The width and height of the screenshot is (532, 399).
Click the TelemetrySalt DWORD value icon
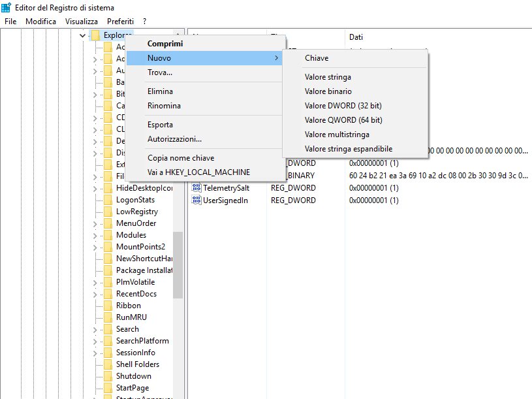(196, 188)
